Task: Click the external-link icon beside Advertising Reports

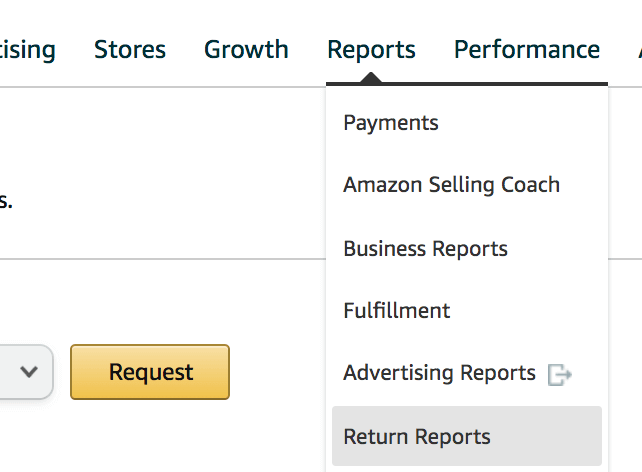Action: [x=560, y=374]
